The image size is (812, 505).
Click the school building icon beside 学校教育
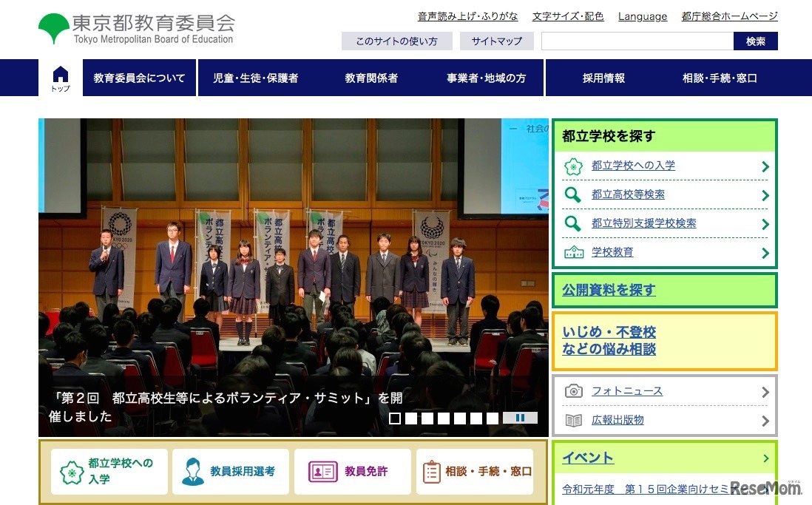[573, 251]
